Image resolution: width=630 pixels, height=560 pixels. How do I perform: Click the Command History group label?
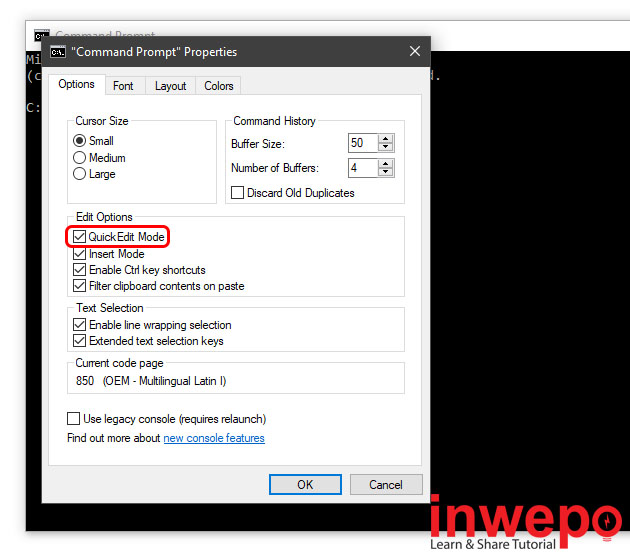[274, 121]
